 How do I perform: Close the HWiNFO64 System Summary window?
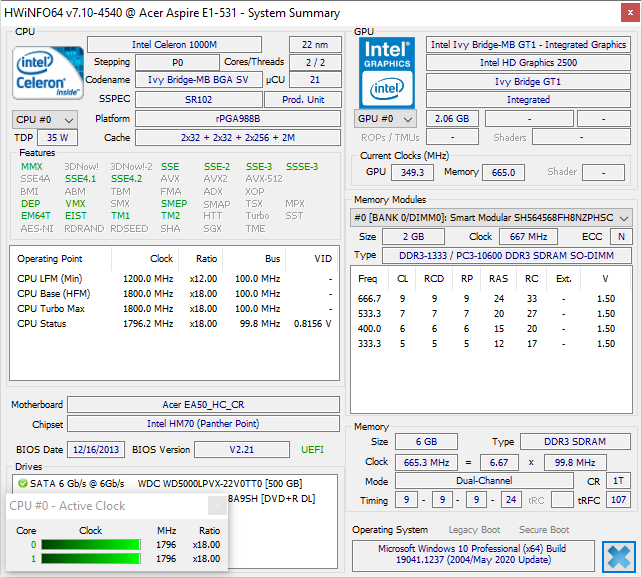pyautogui.click(x=631, y=13)
